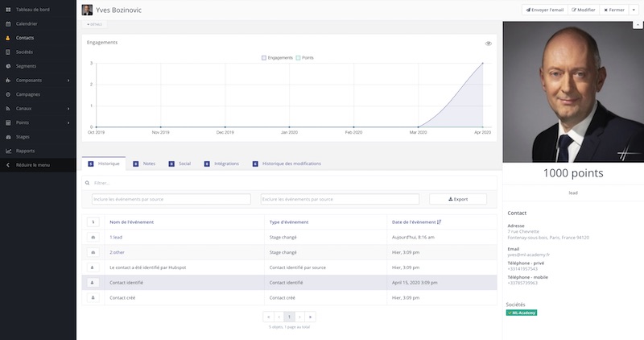Click event icon for 2:other row

(93, 252)
